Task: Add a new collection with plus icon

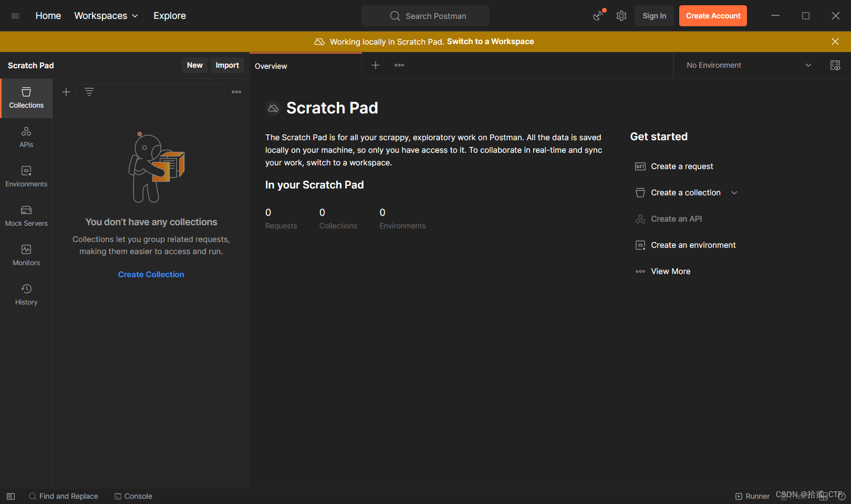Action: pos(66,92)
